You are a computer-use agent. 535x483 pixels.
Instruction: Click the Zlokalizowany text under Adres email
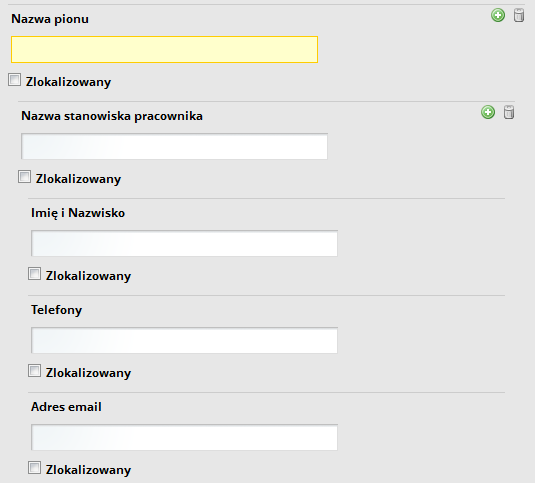(x=89, y=470)
